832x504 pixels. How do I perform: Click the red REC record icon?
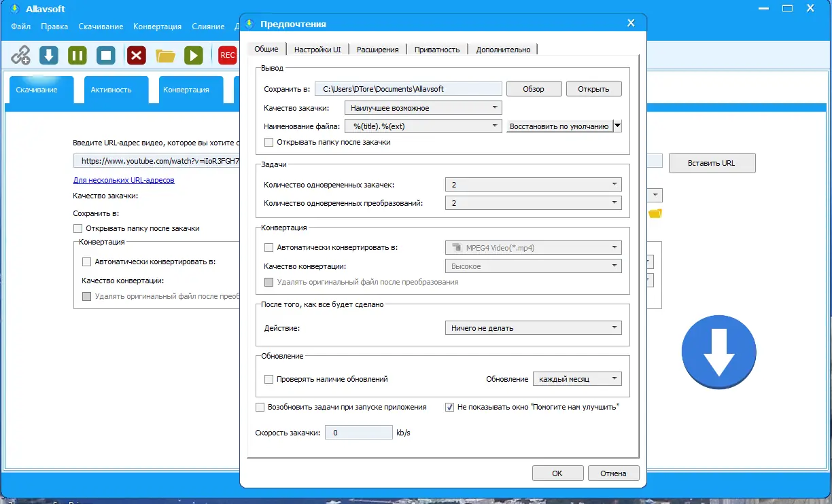point(227,55)
